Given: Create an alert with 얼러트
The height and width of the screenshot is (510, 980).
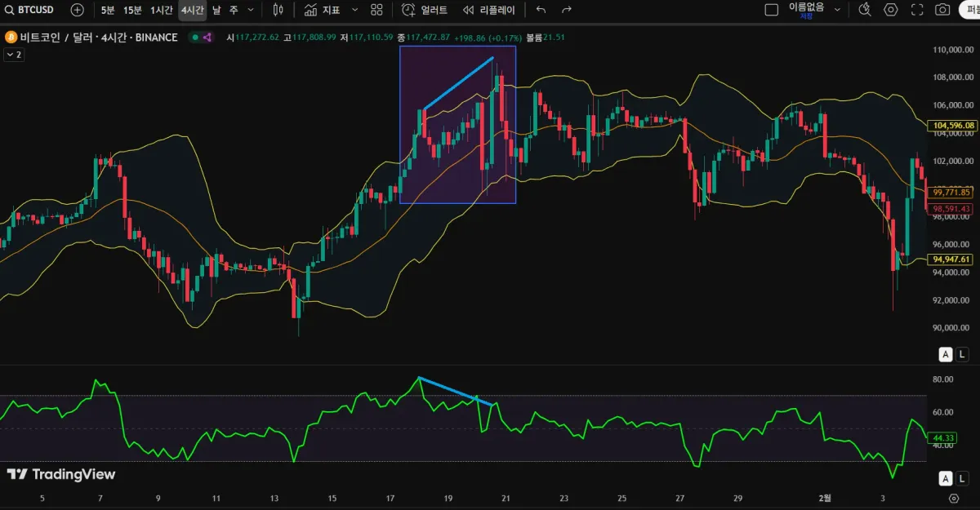Looking at the screenshot, I should pyautogui.click(x=425, y=10).
